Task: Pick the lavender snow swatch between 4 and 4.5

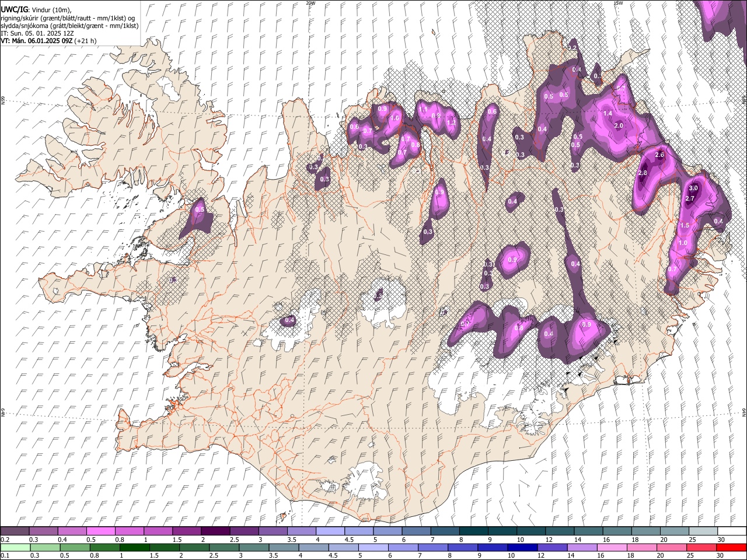Action: [x=330, y=531]
